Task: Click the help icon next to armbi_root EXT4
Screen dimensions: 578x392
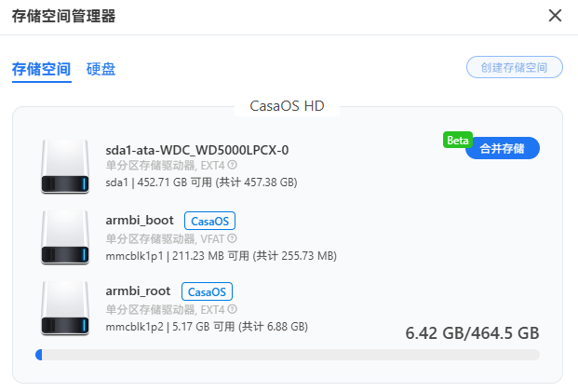Action: [232, 309]
